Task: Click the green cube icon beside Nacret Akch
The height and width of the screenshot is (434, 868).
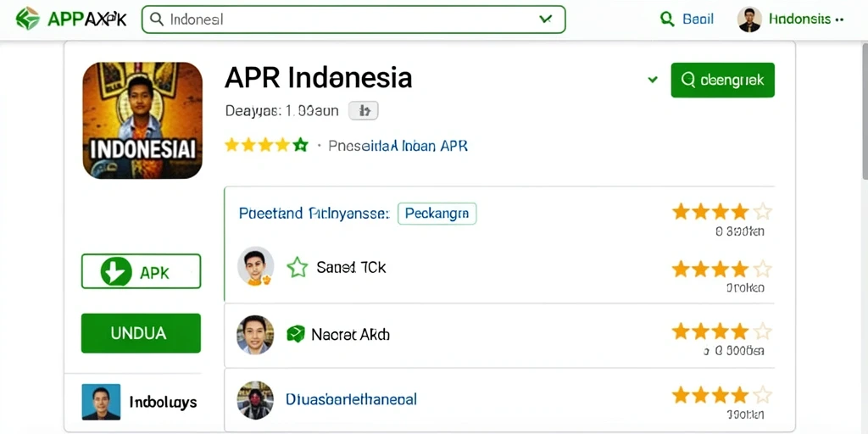Action: pyautogui.click(x=296, y=334)
